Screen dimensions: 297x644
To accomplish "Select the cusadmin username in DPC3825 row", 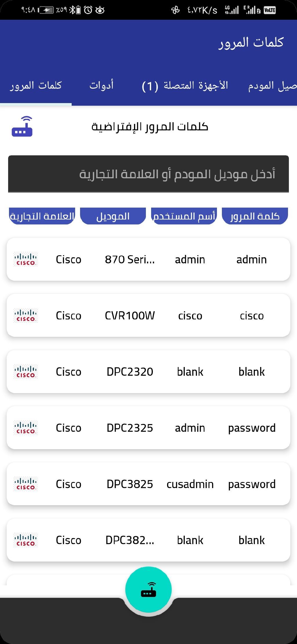I will pyautogui.click(x=190, y=484).
